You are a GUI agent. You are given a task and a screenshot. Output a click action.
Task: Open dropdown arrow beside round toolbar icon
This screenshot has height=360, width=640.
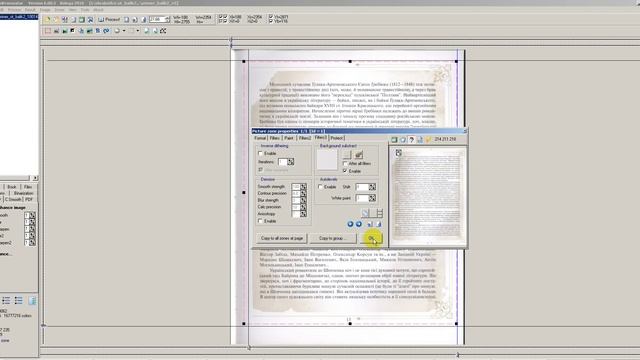point(124,31)
